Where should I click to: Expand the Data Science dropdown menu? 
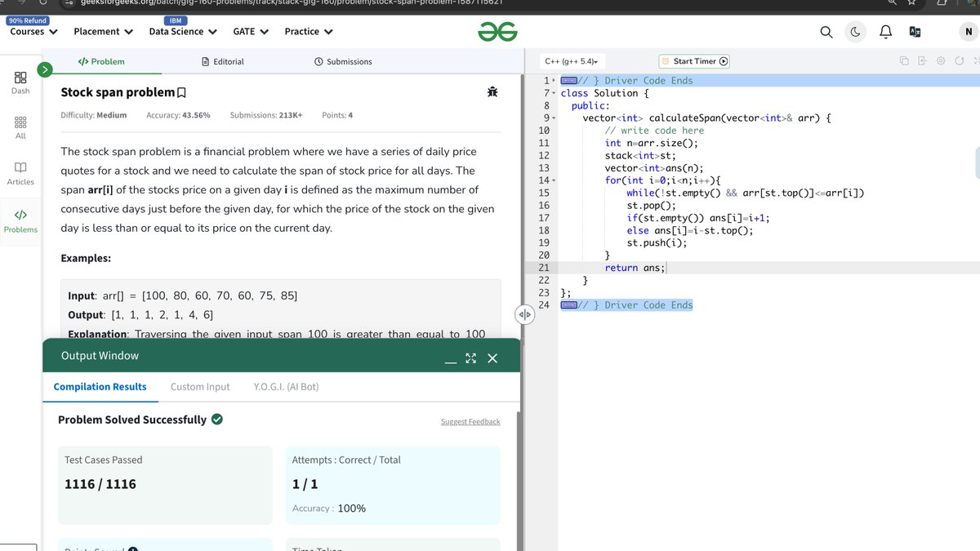pos(183,32)
